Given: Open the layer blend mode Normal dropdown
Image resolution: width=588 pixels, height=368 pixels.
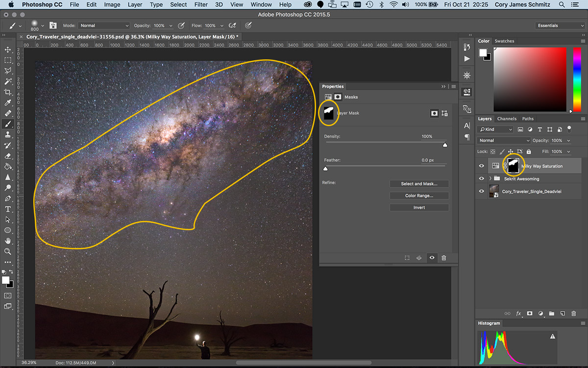Looking at the screenshot, I should 504,140.
